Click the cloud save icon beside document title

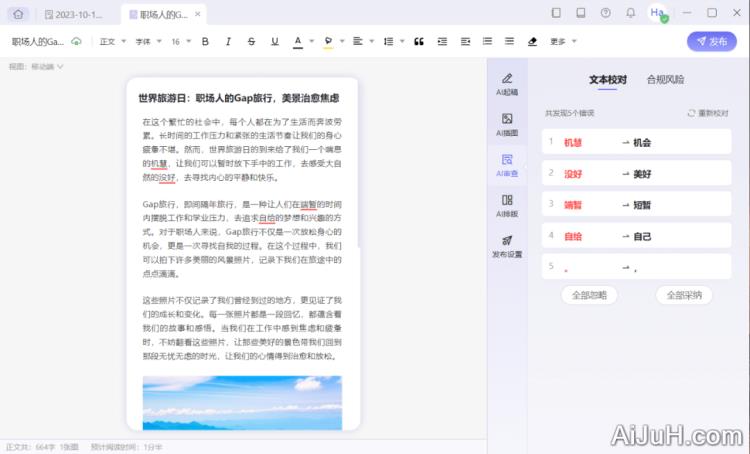(x=76, y=41)
